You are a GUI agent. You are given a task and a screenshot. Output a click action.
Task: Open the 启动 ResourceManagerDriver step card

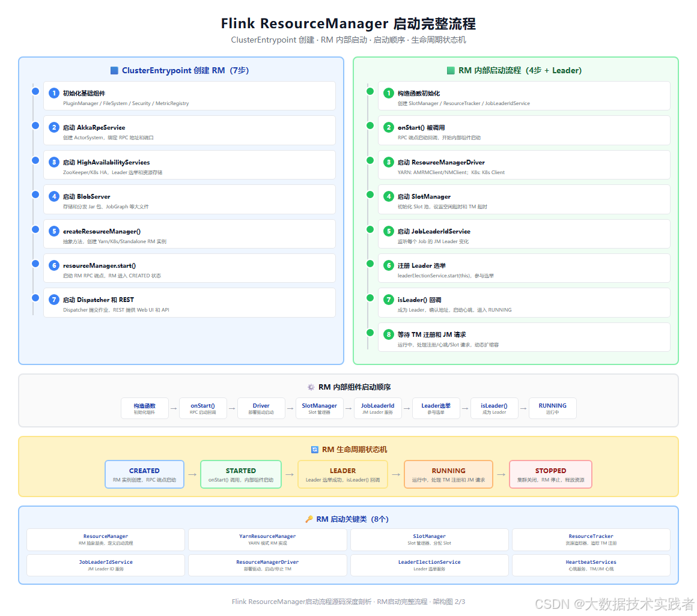tap(524, 165)
